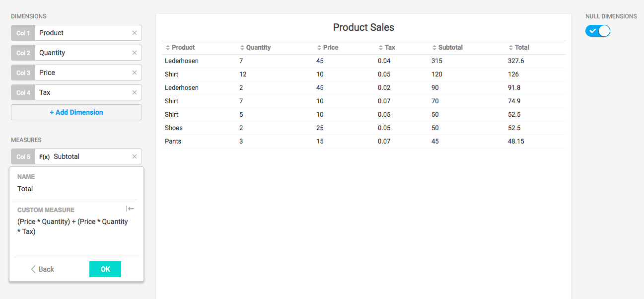Click into the custom measure formula text
This screenshot has height=299, width=644.
pyautogui.click(x=73, y=226)
